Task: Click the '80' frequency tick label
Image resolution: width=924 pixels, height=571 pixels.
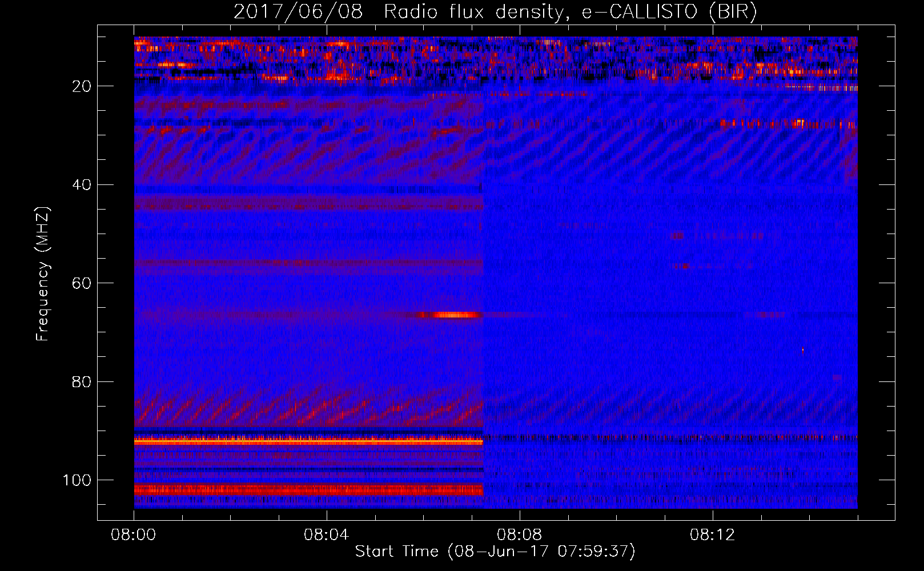Action: tap(82, 382)
